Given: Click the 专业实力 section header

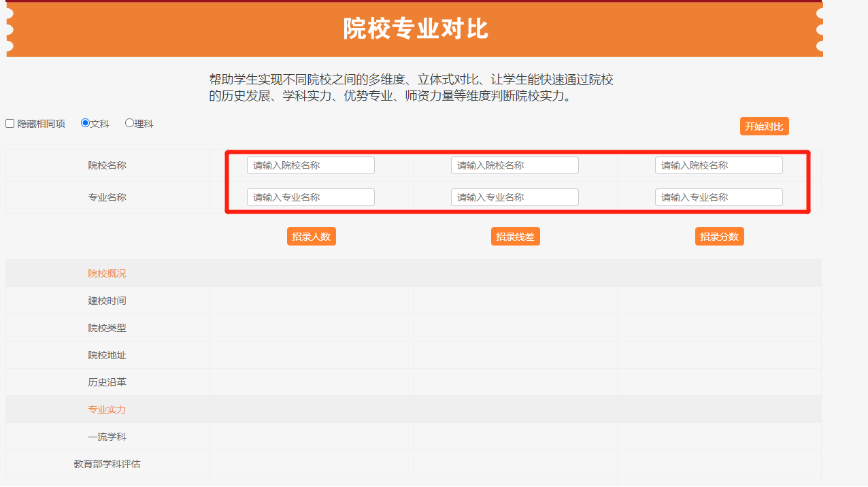Looking at the screenshot, I should coord(107,409).
